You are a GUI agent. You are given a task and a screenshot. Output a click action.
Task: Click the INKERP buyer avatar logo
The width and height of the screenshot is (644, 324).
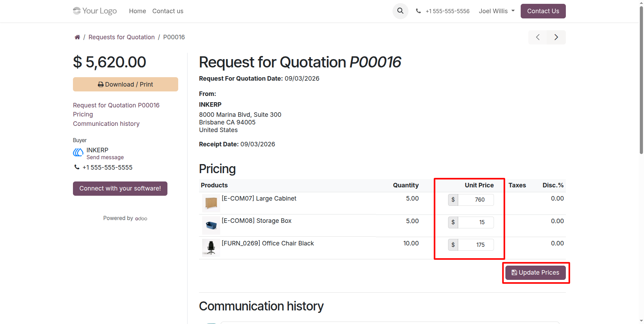[x=78, y=152]
